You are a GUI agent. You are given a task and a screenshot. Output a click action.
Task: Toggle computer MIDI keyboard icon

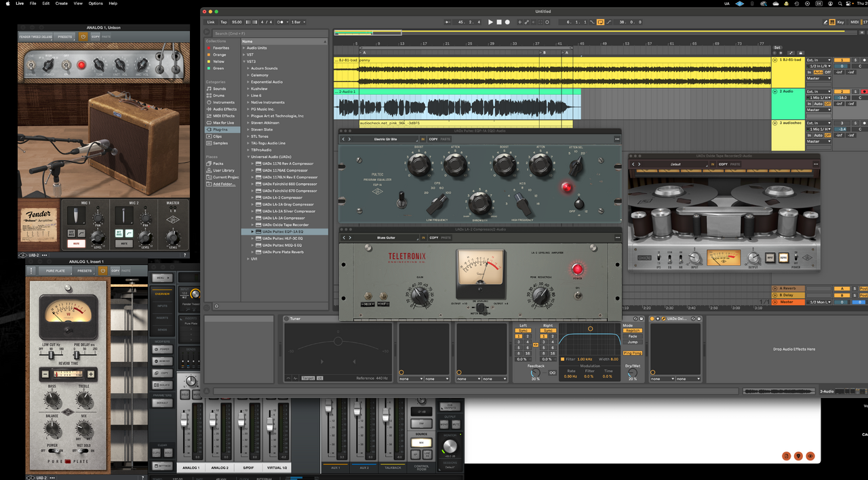tap(833, 22)
